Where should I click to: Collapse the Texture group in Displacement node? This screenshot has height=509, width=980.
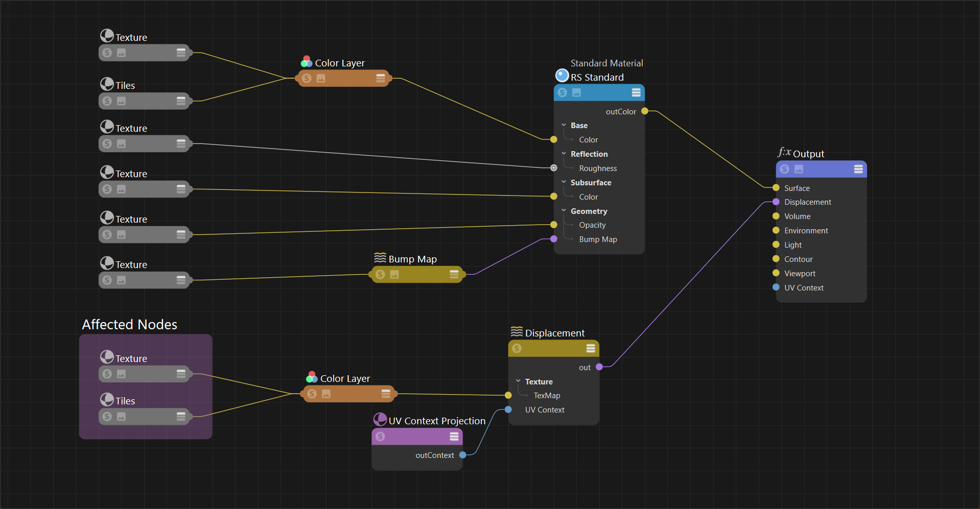pyautogui.click(x=518, y=381)
